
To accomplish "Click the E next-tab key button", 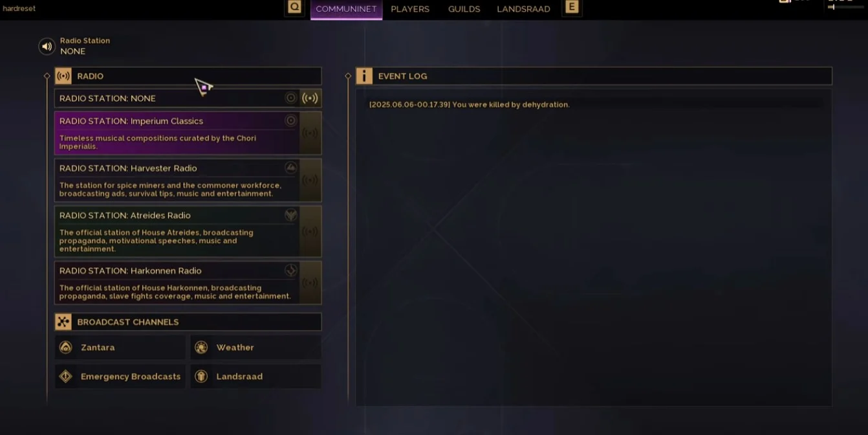I will pyautogui.click(x=572, y=8).
